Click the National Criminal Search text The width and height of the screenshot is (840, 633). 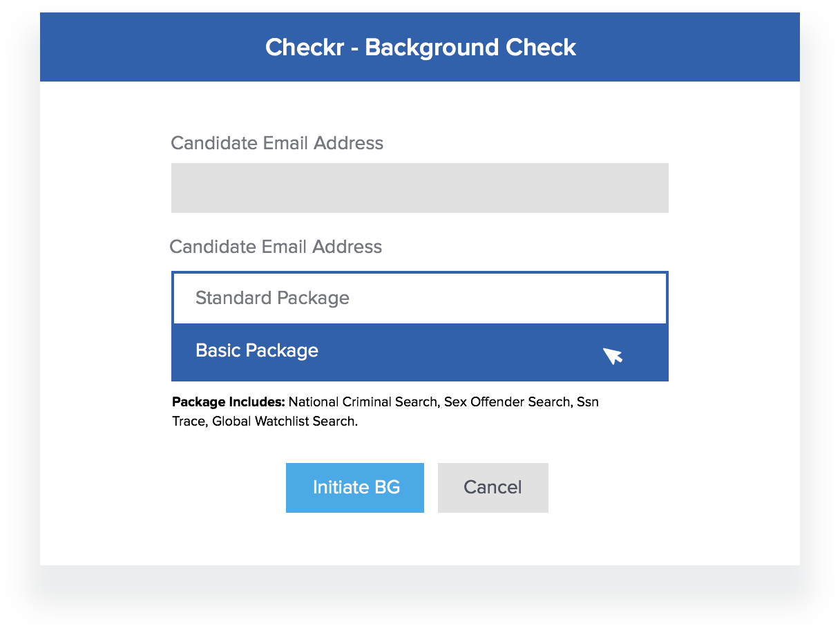[x=363, y=401]
